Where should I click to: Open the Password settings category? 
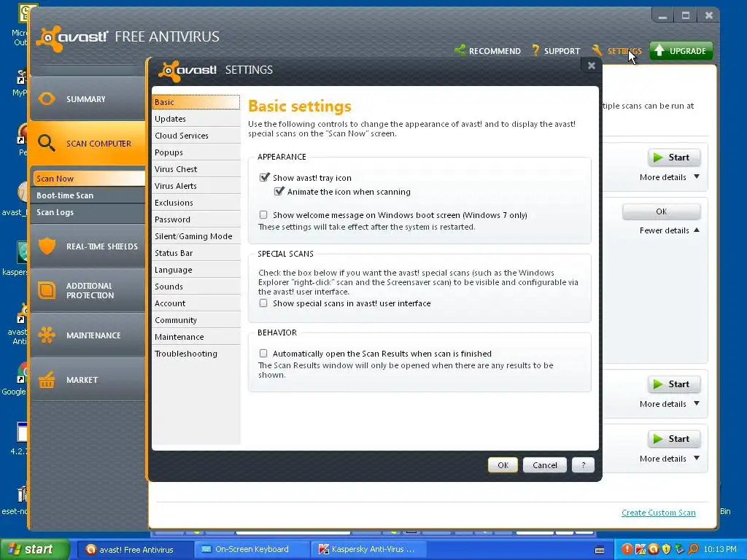[196, 219]
